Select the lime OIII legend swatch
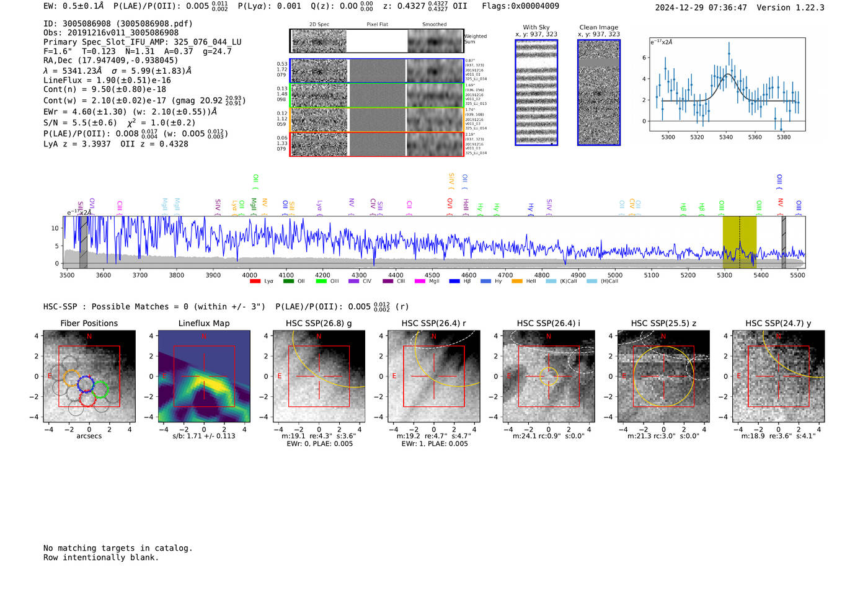Image resolution: width=868 pixels, height=591 pixels. point(321,282)
